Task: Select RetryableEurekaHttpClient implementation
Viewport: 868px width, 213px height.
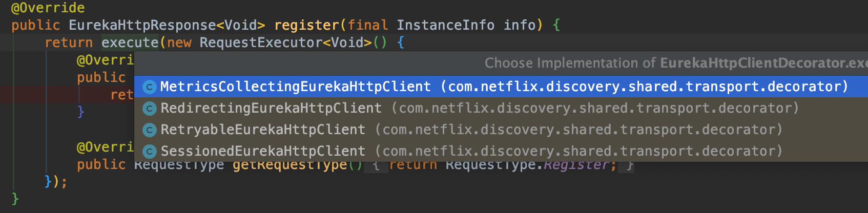Action: click(501, 130)
